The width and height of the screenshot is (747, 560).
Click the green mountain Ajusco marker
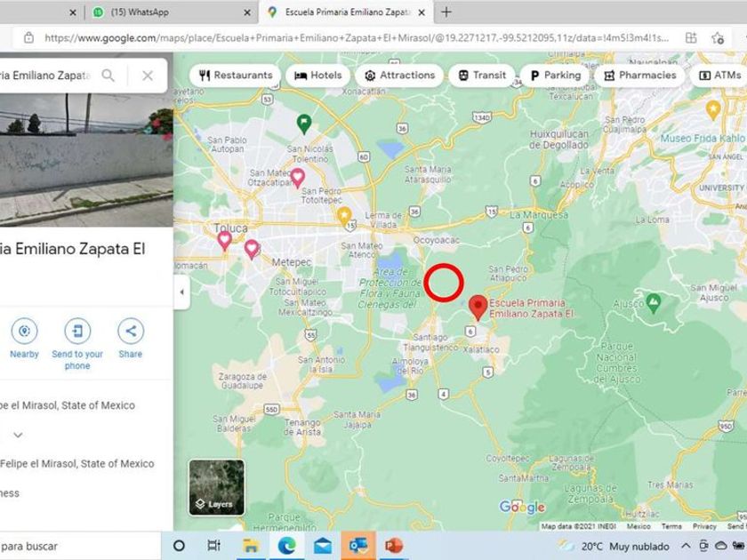[x=654, y=303]
